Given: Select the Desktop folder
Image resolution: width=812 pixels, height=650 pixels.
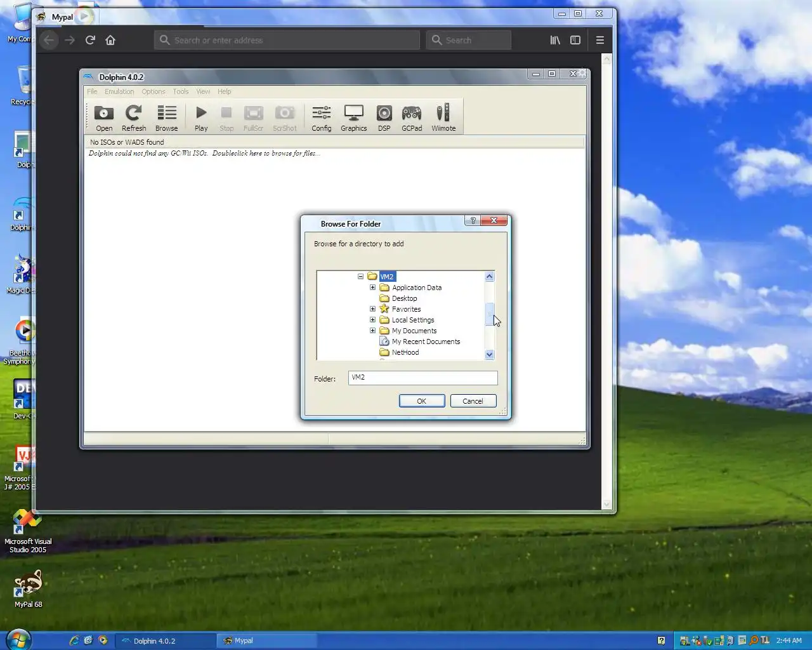Looking at the screenshot, I should click(404, 298).
